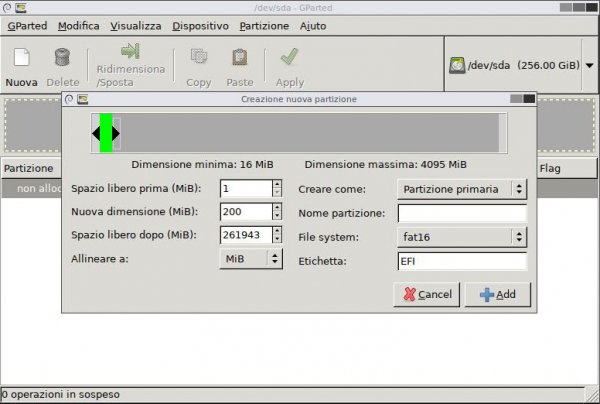
Task: Open the Aiuto menu
Action: point(313,26)
